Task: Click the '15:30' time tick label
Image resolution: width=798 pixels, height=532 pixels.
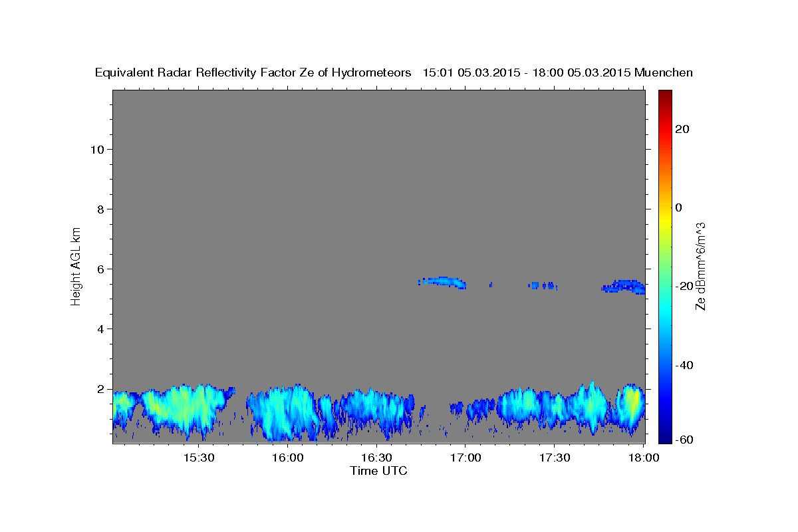Action: point(199,458)
